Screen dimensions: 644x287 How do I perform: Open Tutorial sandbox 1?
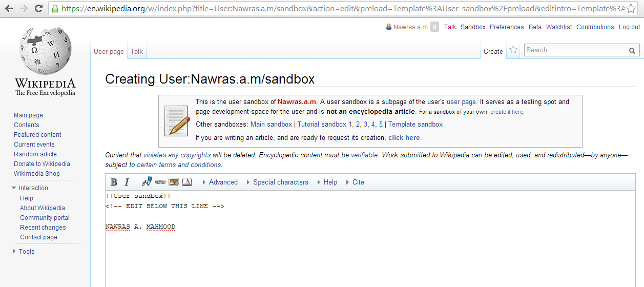pyautogui.click(x=325, y=125)
